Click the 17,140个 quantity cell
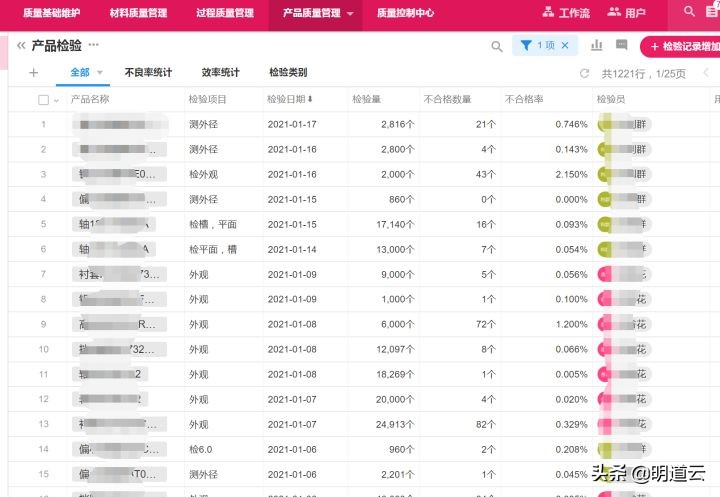The height and width of the screenshot is (497, 720). (395, 225)
